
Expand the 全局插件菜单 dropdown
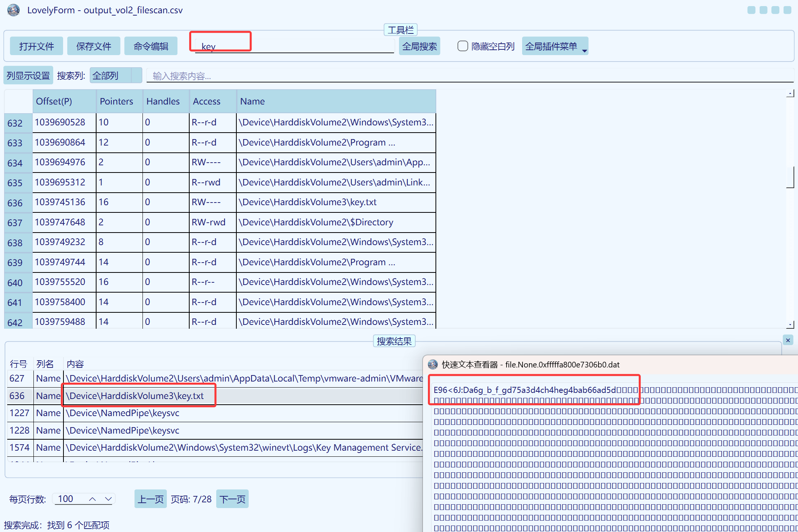[555, 46]
